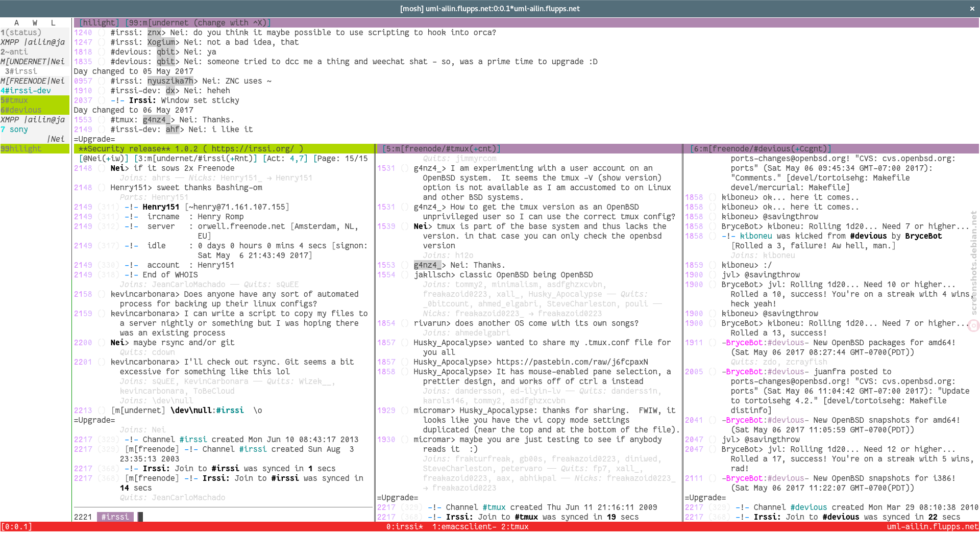Viewport: 980px width, 537px height.
Task: Click the #irssi channel in \dev\null line
Action: 230,411
